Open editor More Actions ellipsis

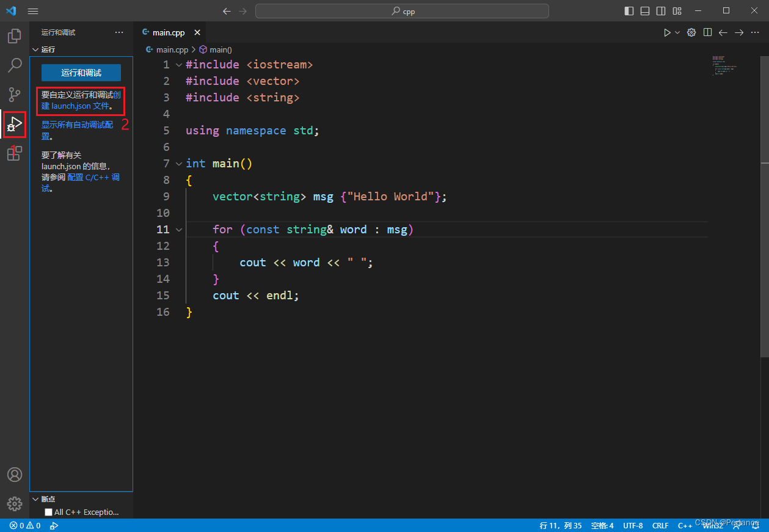point(756,32)
